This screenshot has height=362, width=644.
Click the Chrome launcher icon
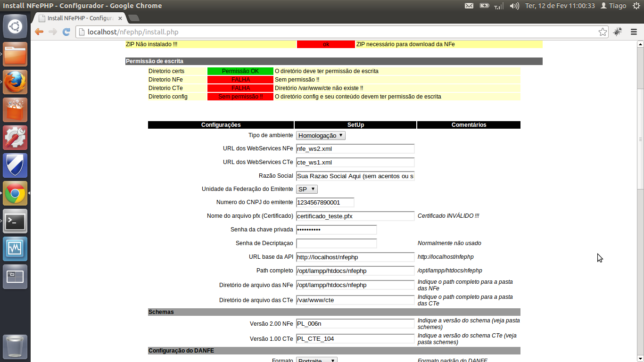pyautogui.click(x=15, y=193)
